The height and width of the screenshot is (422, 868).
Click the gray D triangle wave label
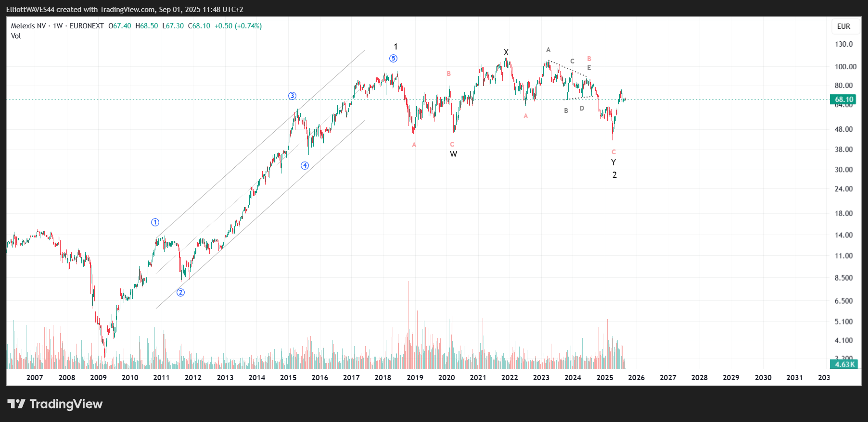point(582,109)
